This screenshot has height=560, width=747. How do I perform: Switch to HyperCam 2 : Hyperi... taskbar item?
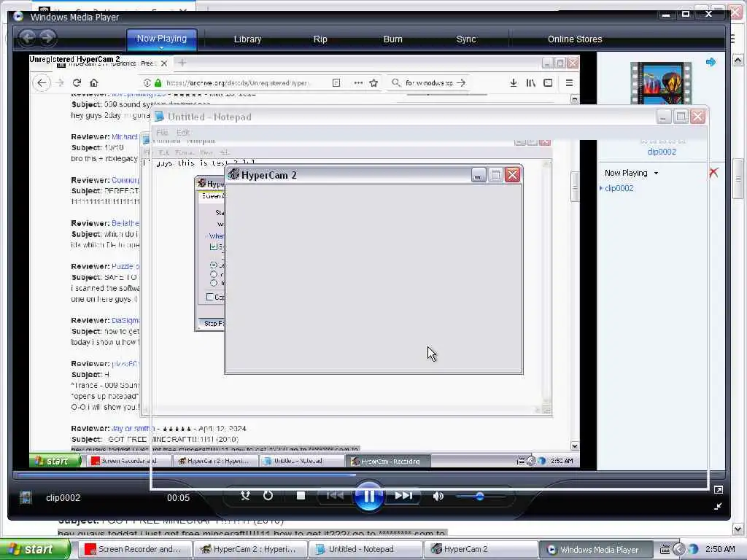point(250,549)
